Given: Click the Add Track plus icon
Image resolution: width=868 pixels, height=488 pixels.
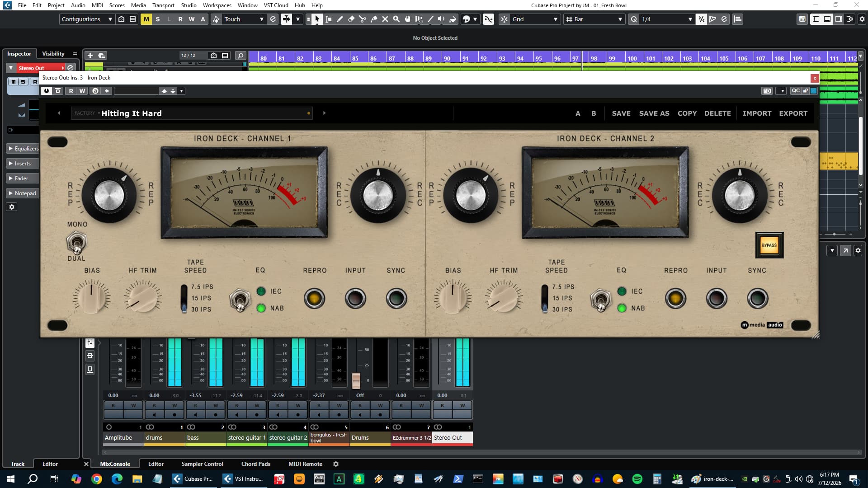Looking at the screenshot, I should point(90,55).
